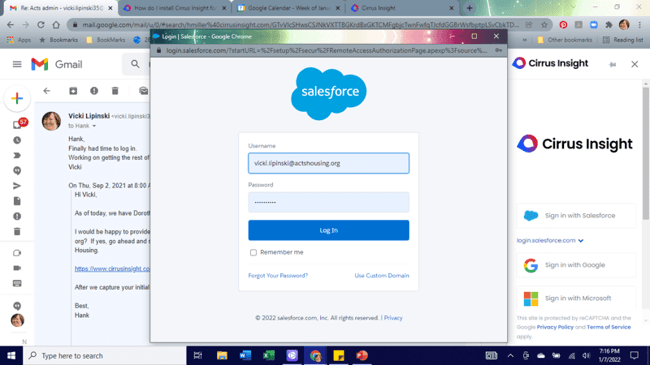Open Chrome three-dot menu
Viewport: 650px width, 365px height.
[x=640, y=25]
